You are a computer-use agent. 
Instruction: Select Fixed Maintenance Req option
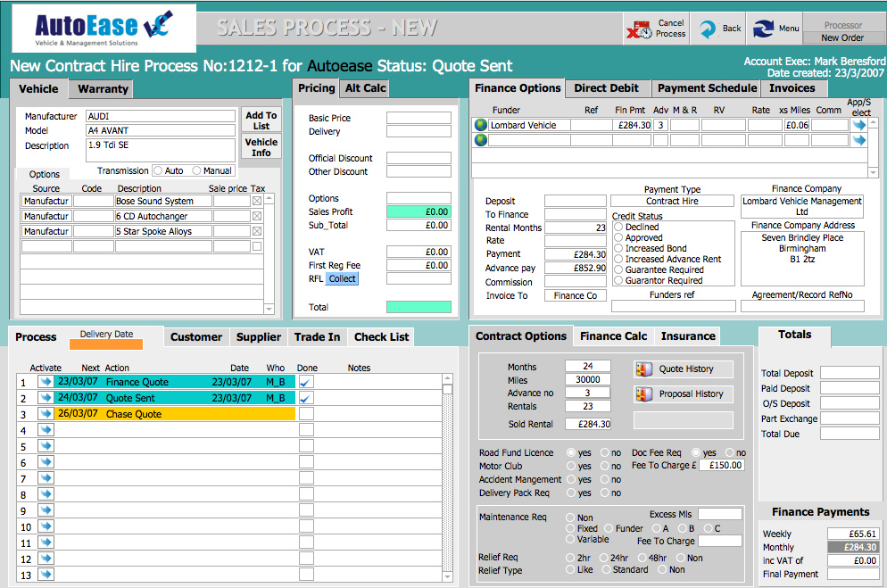point(570,528)
